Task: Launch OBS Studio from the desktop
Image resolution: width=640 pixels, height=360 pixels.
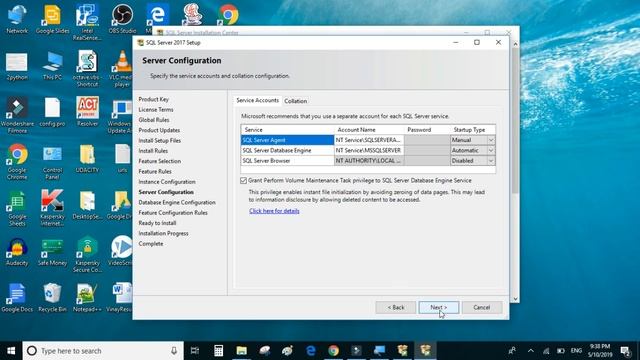Action: 122,19
